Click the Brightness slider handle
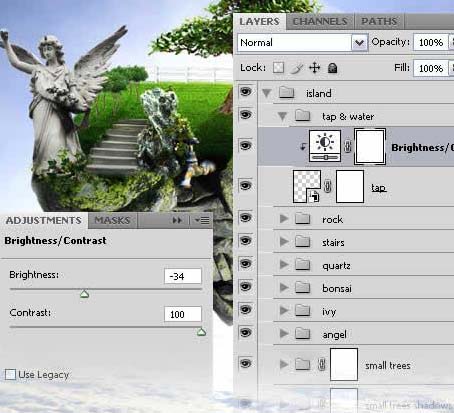454x413 pixels. click(x=84, y=294)
